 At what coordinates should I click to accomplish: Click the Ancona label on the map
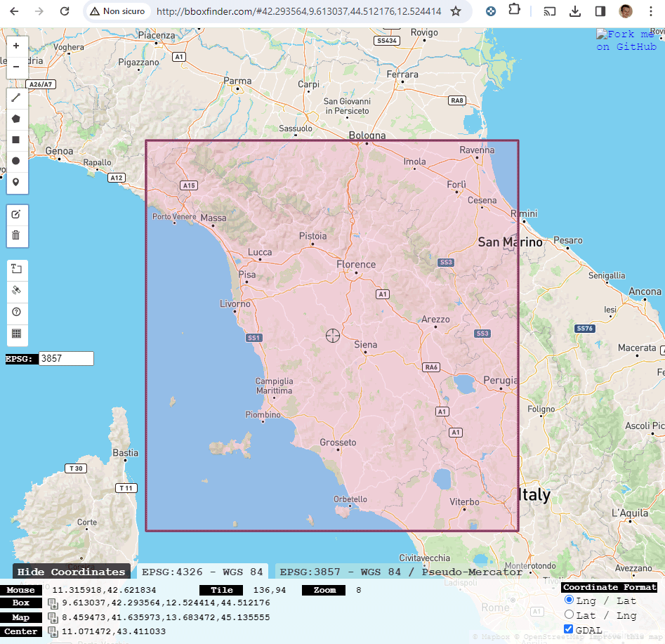point(645,291)
